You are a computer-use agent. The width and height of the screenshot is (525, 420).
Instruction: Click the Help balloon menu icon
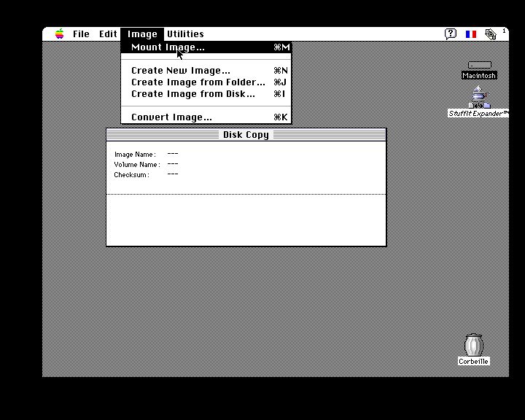[x=451, y=34]
